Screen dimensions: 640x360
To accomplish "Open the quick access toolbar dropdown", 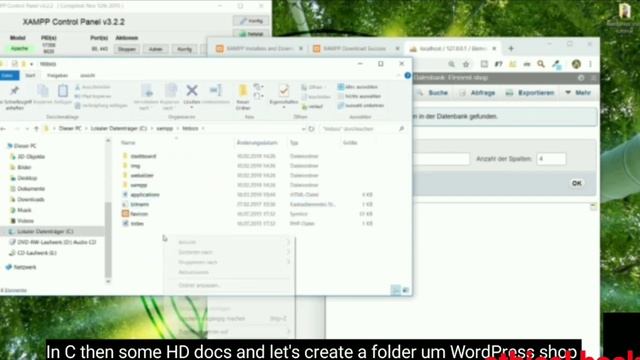I will pos(32,64).
